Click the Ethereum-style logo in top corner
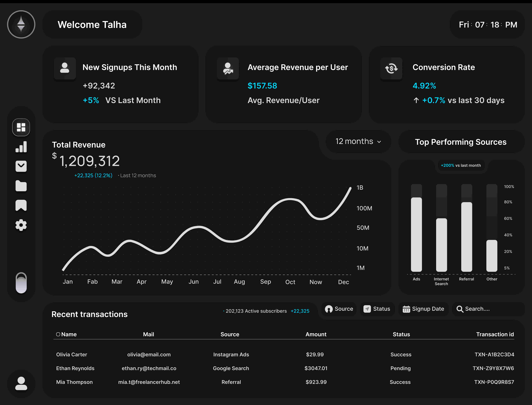Screen dimensions: 532x405 coord(21,24)
